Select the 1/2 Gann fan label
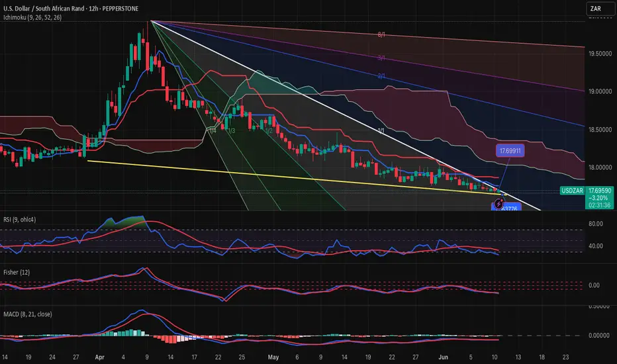 click(x=269, y=130)
